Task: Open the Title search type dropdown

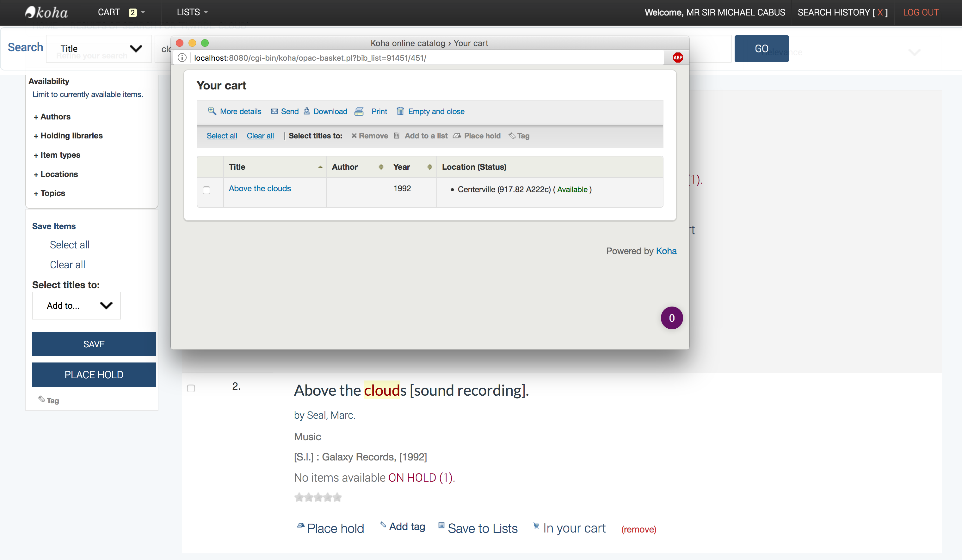Action: 99,48
